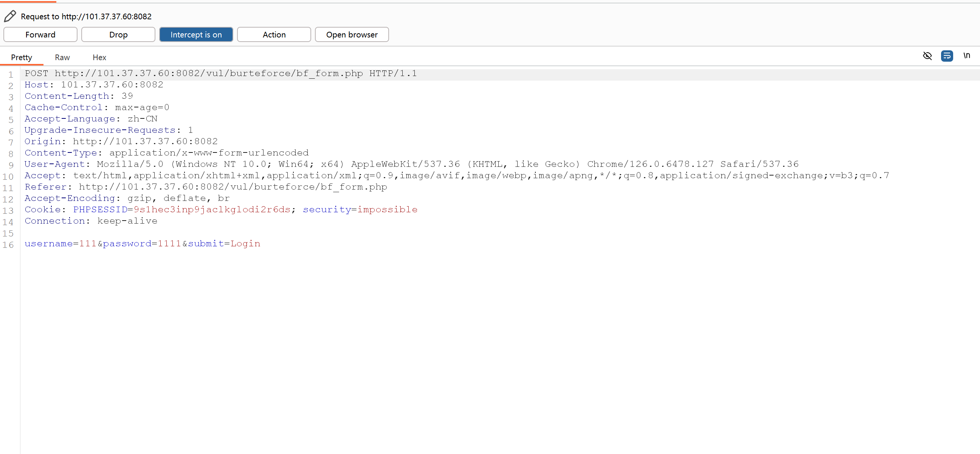Viewport: 980px width, 454px height.
Task: Click the password=1111 parameter in body
Action: click(142, 244)
